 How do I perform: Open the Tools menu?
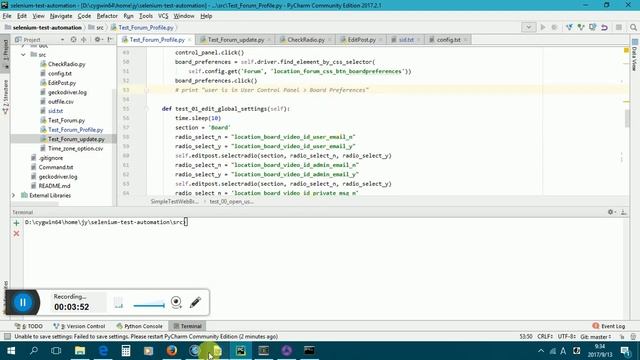[x=146, y=16]
